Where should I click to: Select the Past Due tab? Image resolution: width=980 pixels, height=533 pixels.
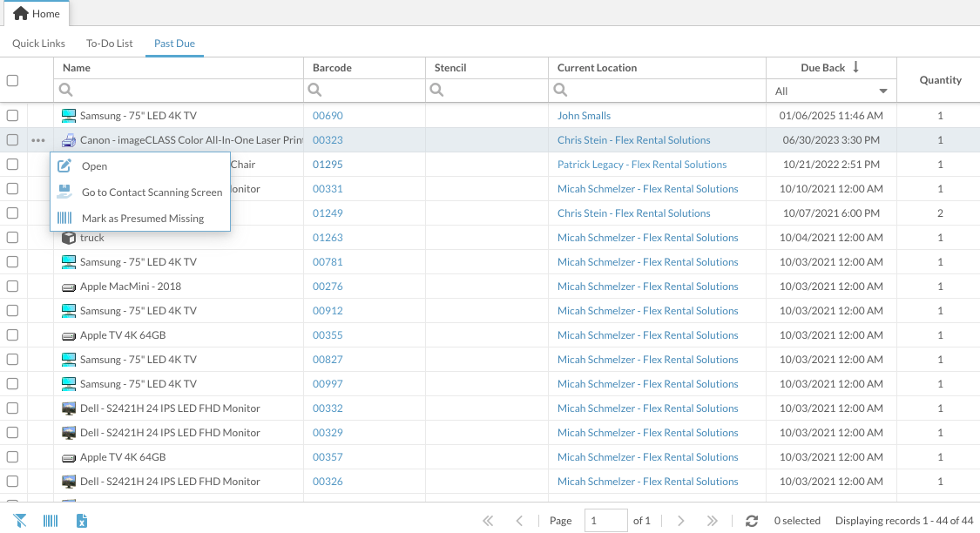tap(174, 44)
